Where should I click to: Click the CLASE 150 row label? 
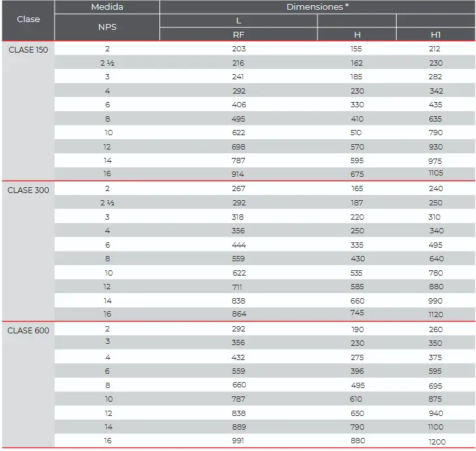click(x=28, y=49)
